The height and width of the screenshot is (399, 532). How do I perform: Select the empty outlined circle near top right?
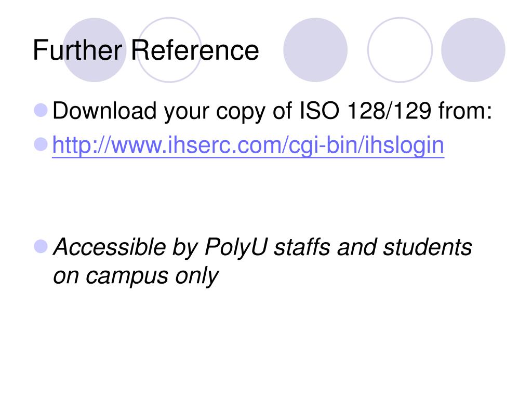point(400,50)
